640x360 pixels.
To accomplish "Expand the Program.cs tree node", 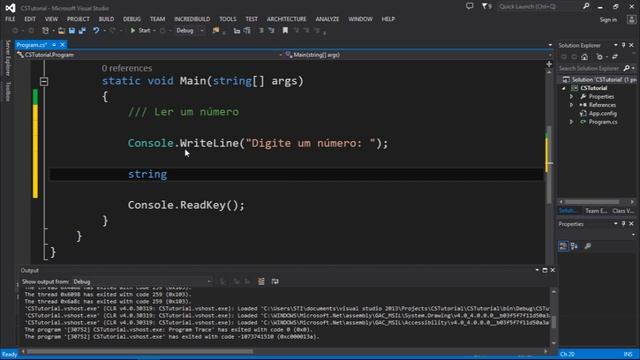I will (571, 122).
